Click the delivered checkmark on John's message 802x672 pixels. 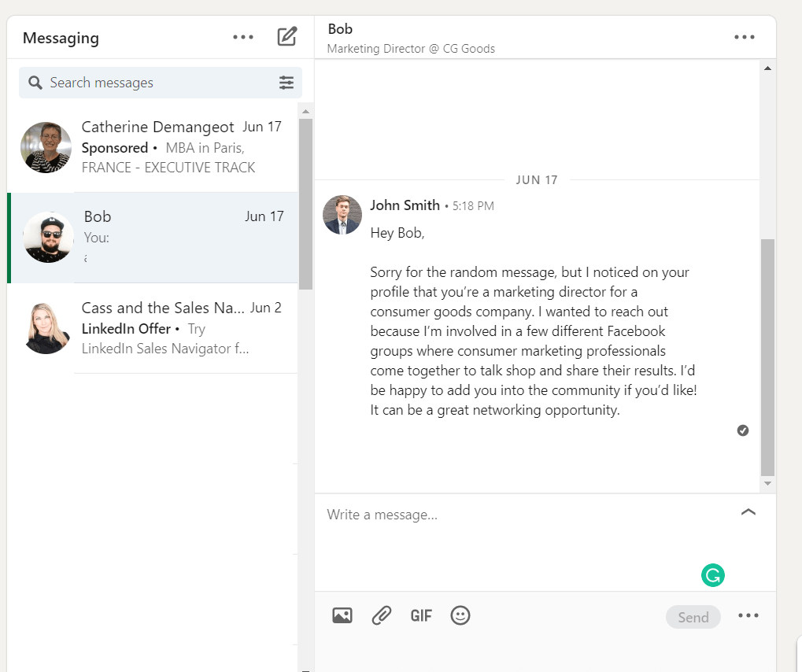coord(742,430)
